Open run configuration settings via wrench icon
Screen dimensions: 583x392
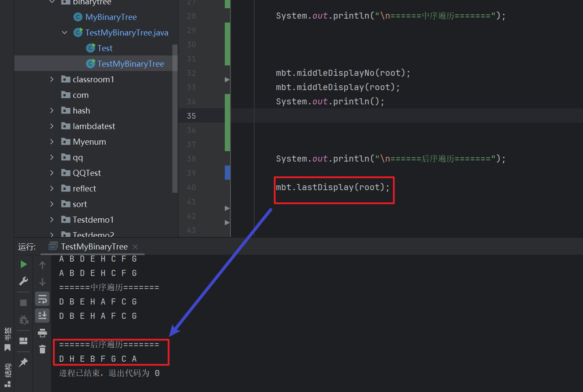(x=23, y=281)
